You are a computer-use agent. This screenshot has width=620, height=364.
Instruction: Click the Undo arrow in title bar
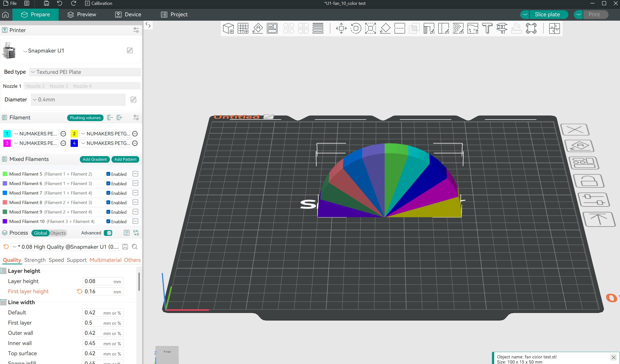(x=60, y=3)
